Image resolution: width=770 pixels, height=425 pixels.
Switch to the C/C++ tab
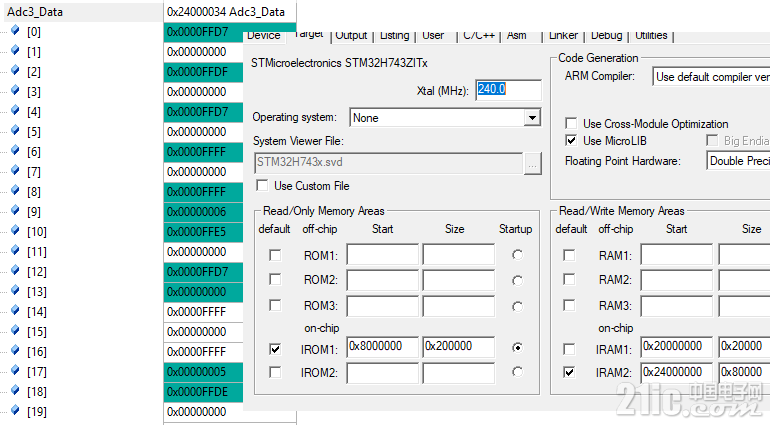[479, 36]
